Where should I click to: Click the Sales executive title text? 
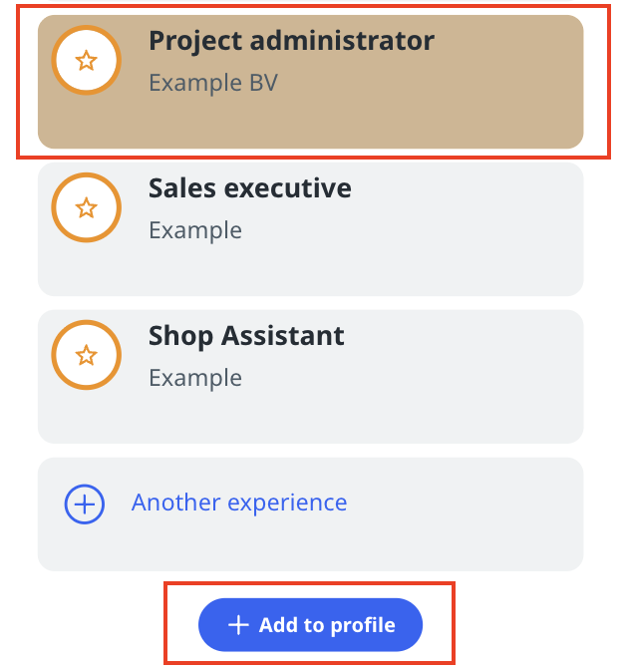click(249, 187)
